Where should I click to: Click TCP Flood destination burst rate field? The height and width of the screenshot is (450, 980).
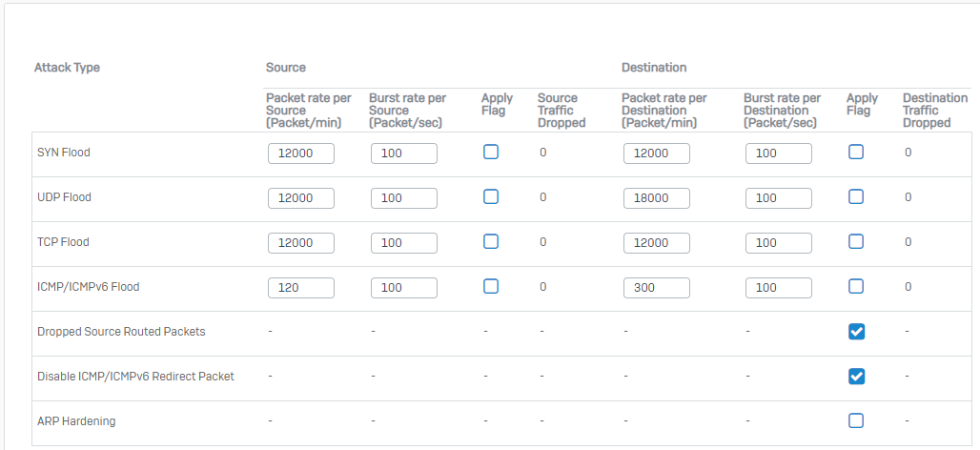[x=778, y=243]
